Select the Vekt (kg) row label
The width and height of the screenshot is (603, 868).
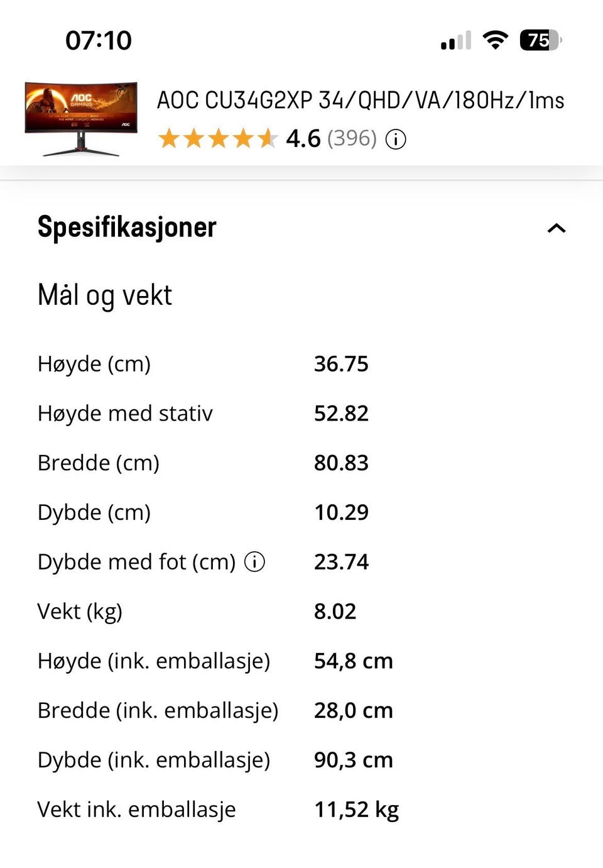coord(80,612)
